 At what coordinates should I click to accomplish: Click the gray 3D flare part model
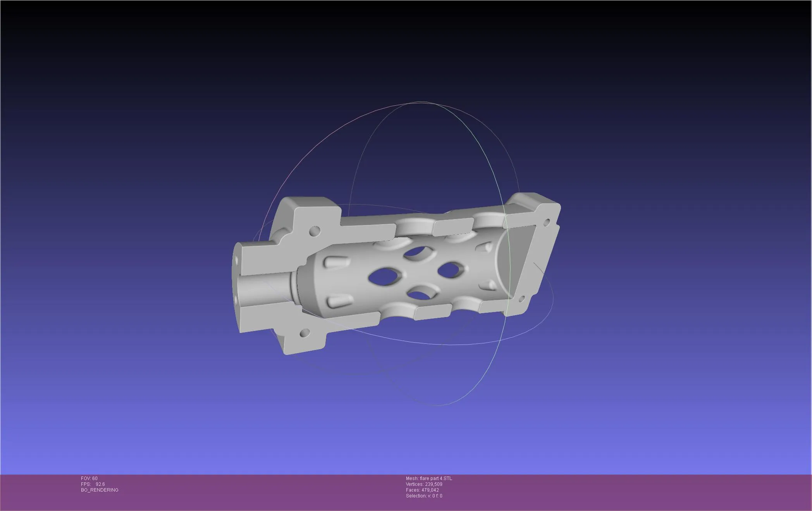[x=397, y=274]
